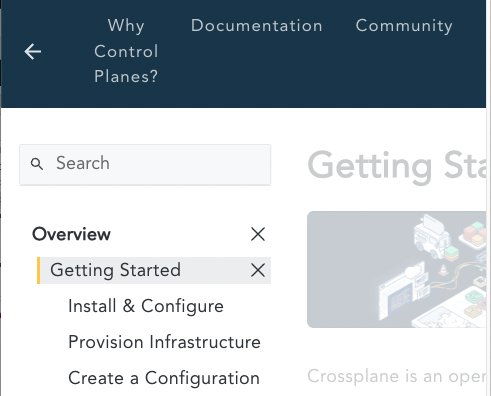Click the back arrow icon
The height and width of the screenshot is (396, 491).
pos(33,52)
